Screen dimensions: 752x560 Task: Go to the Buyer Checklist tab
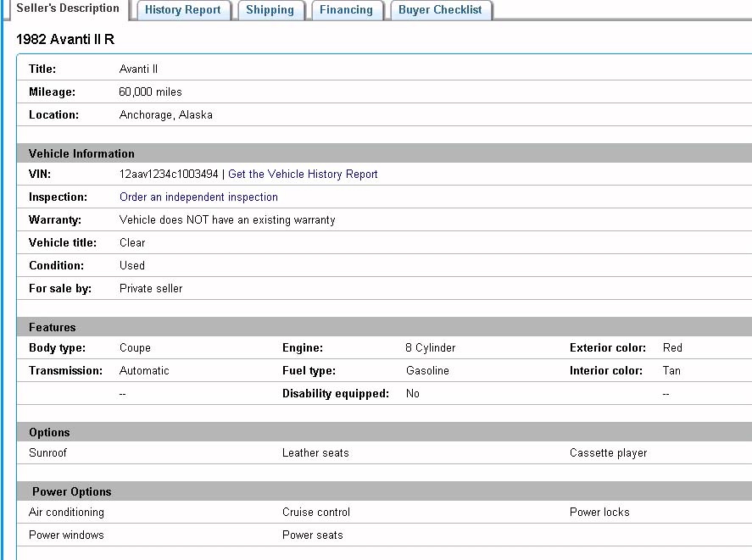[x=440, y=10]
